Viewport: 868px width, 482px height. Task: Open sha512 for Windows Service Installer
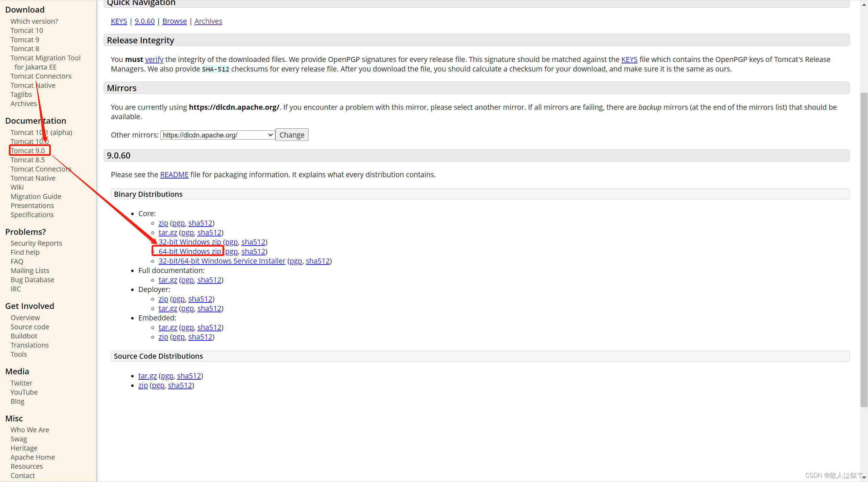318,261
